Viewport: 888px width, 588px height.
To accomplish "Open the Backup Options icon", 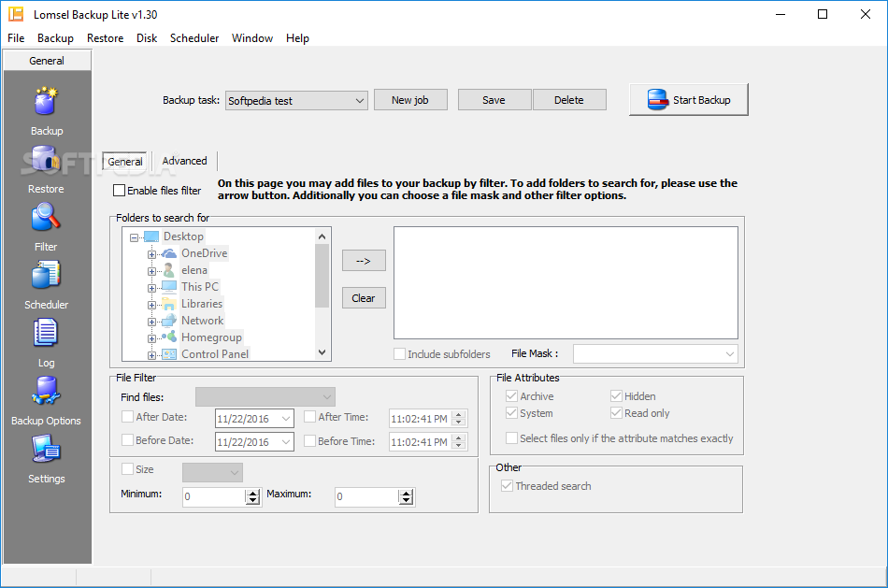I will 46,391.
